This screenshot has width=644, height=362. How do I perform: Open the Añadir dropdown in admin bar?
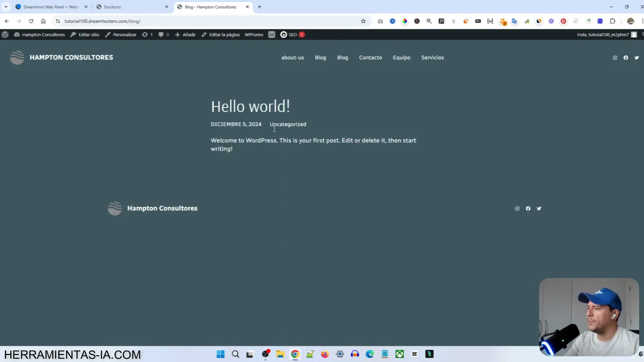(185, 35)
